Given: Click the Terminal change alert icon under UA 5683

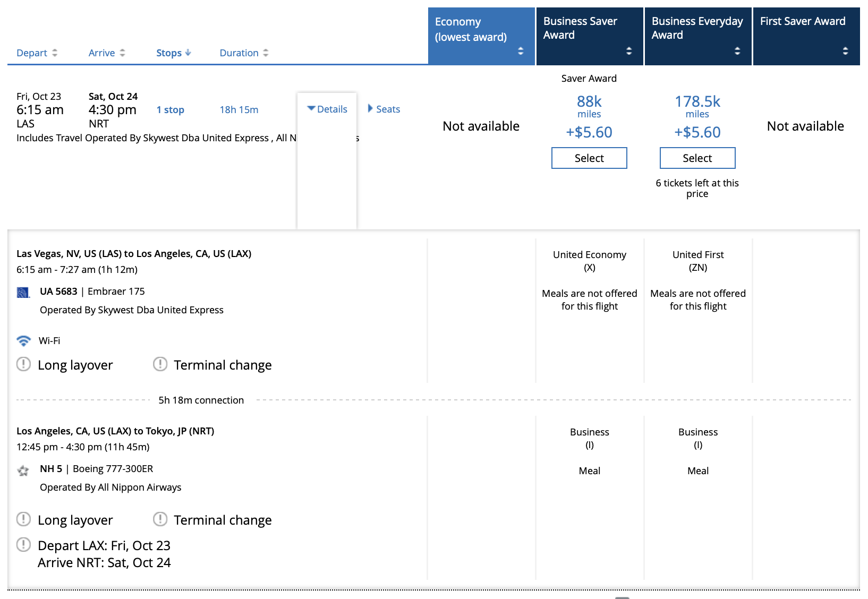Looking at the screenshot, I should [x=160, y=364].
